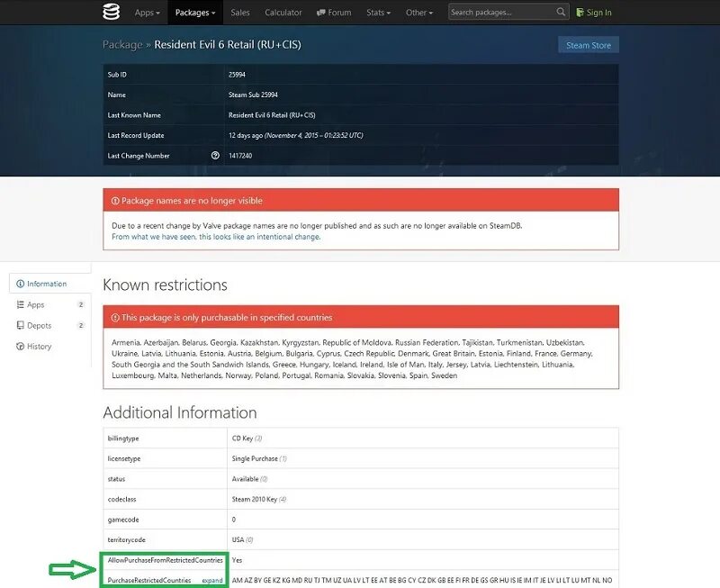Open the Other dropdown menu
The image size is (720, 588).
coord(419,12)
